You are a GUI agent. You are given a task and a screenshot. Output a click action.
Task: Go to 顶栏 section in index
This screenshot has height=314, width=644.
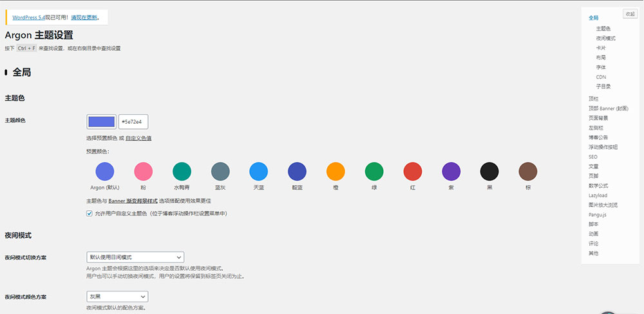tap(594, 99)
